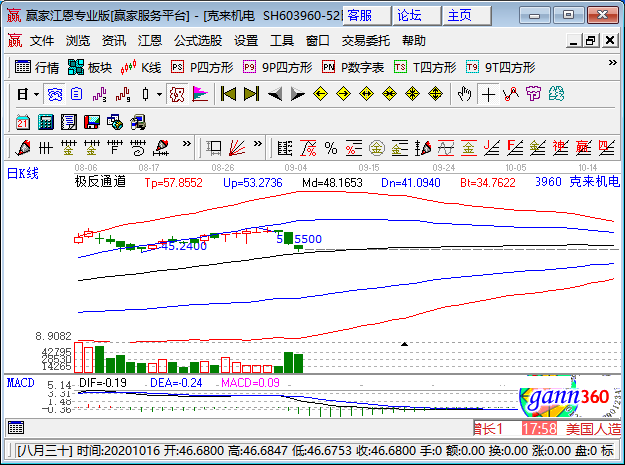Open the 板块 sector view

click(x=90, y=67)
